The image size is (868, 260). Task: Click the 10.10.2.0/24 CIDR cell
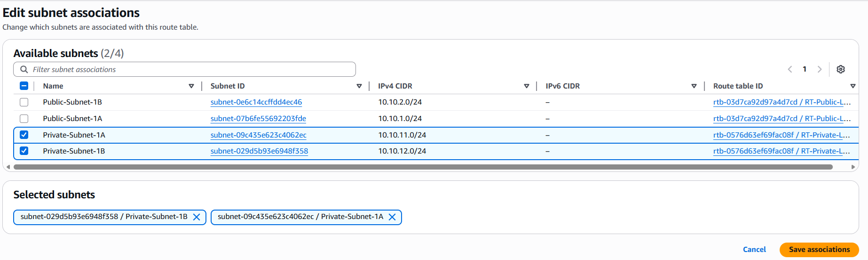400,102
